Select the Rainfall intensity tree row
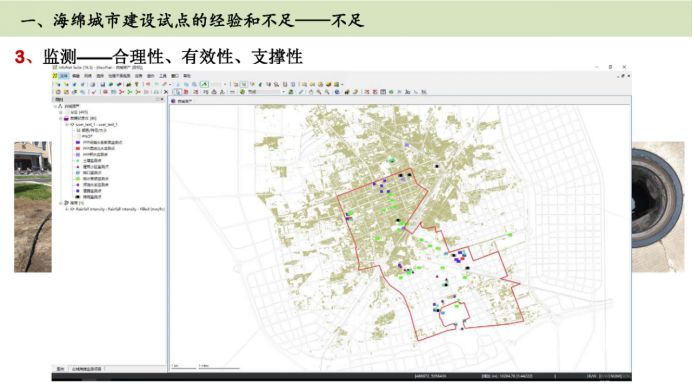The width and height of the screenshot is (693, 390). (117, 209)
